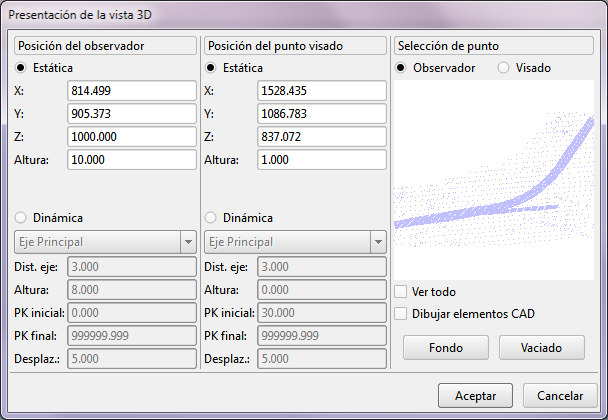
Task: Focus target Z field showing 837.072
Action: click(322, 137)
